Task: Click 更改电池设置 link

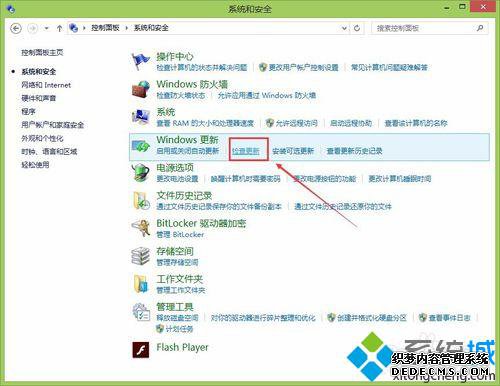Action: [x=177, y=179]
